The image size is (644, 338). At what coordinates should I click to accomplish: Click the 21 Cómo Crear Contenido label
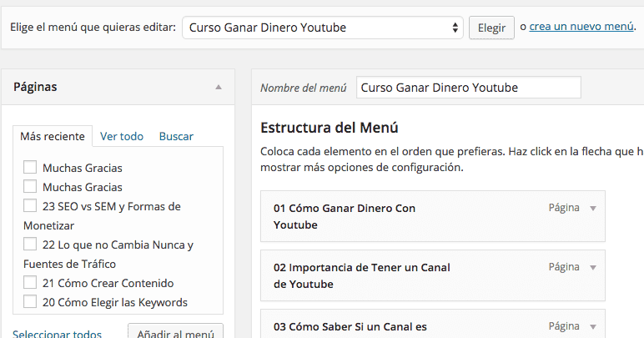[x=108, y=283]
